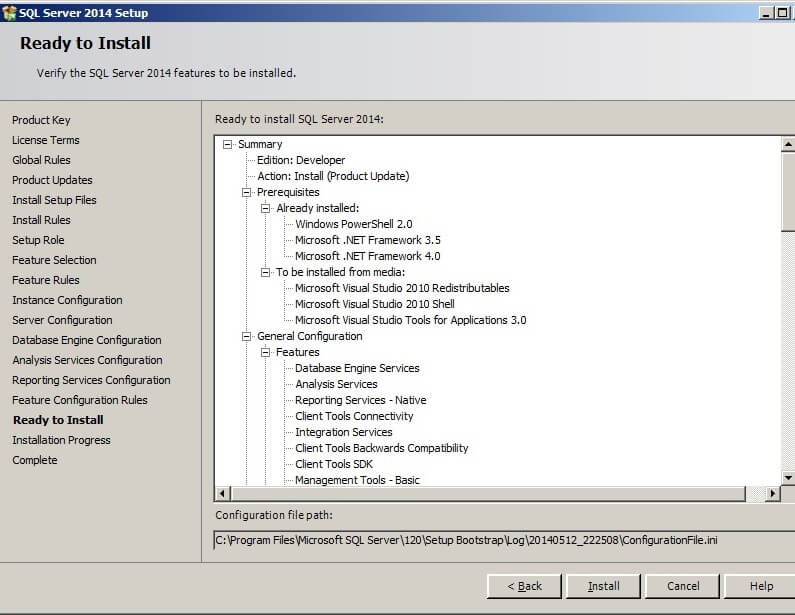Collapse the Features tree node
This screenshot has height=615, width=795.
[x=266, y=352]
